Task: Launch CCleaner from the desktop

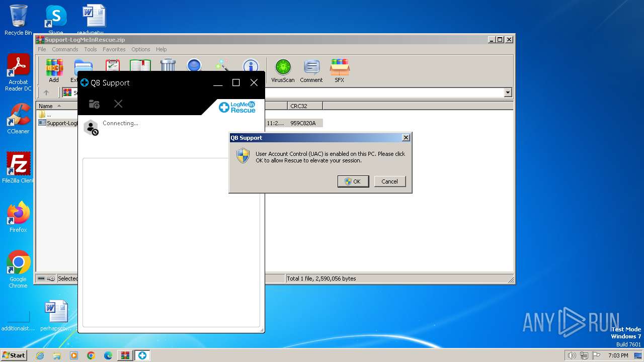Action: pyautogui.click(x=18, y=119)
